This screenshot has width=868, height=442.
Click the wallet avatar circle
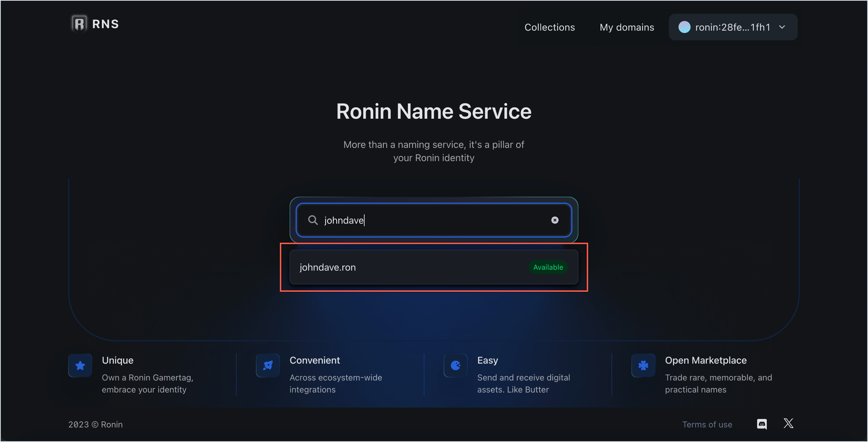pyautogui.click(x=684, y=27)
